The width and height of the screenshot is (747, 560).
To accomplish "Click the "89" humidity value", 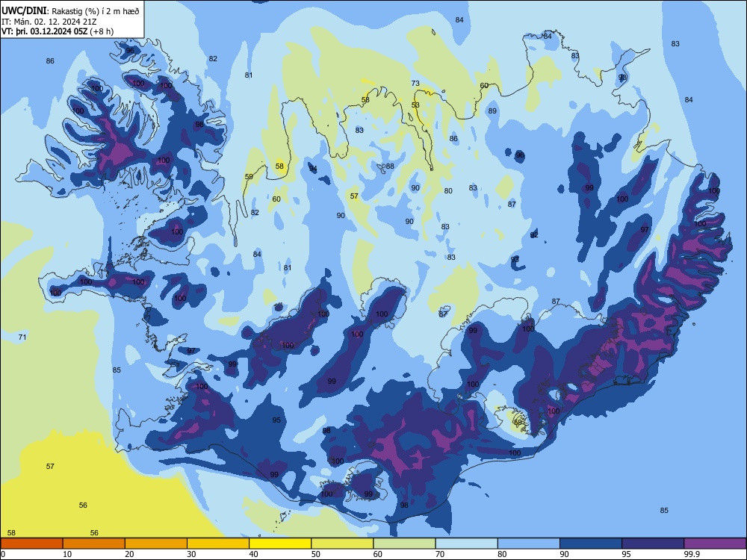I will [x=492, y=111].
